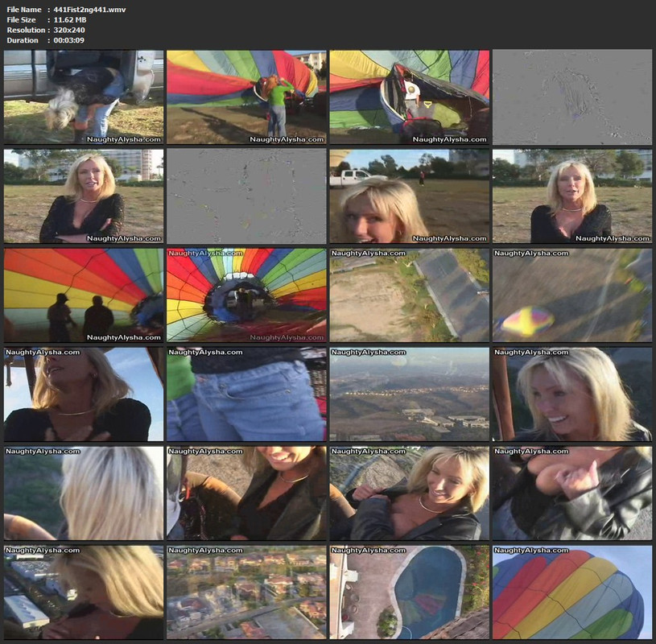Image resolution: width=656 pixels, height=644 pixels.
Task: Click the Resolution label
Action: pyautogui.click(x=26, y=30)
